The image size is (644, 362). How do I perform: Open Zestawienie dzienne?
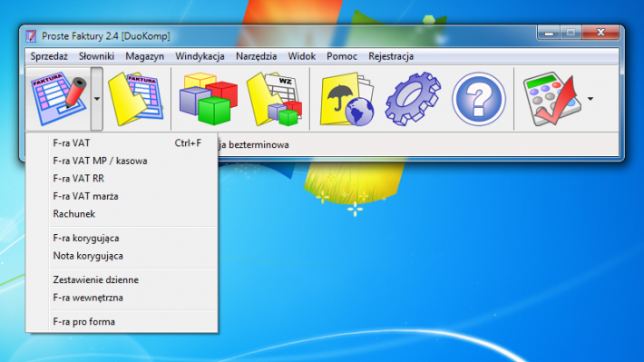pyautogui.click(x=122, y=279)
